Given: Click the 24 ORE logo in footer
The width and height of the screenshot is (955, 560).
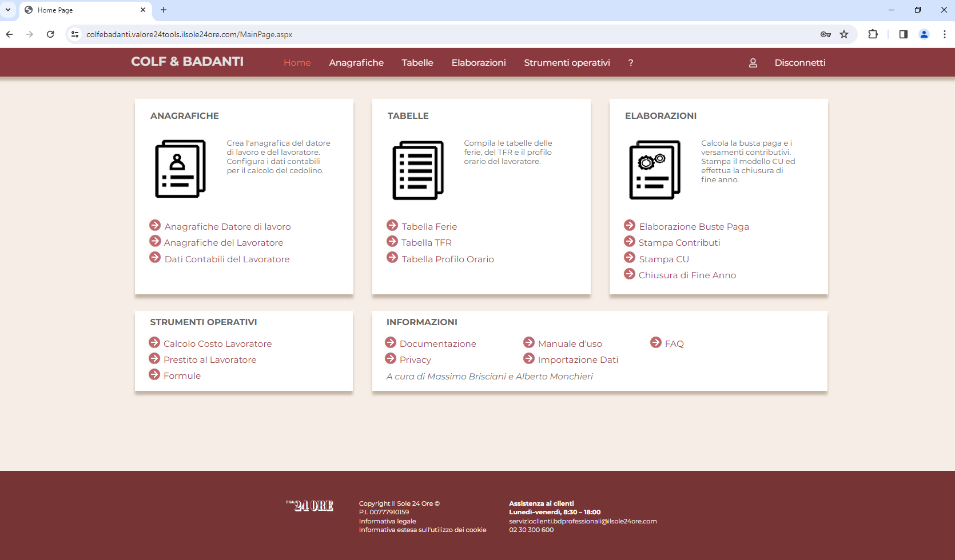Looking at the screenshot, I should pos(310,506).
